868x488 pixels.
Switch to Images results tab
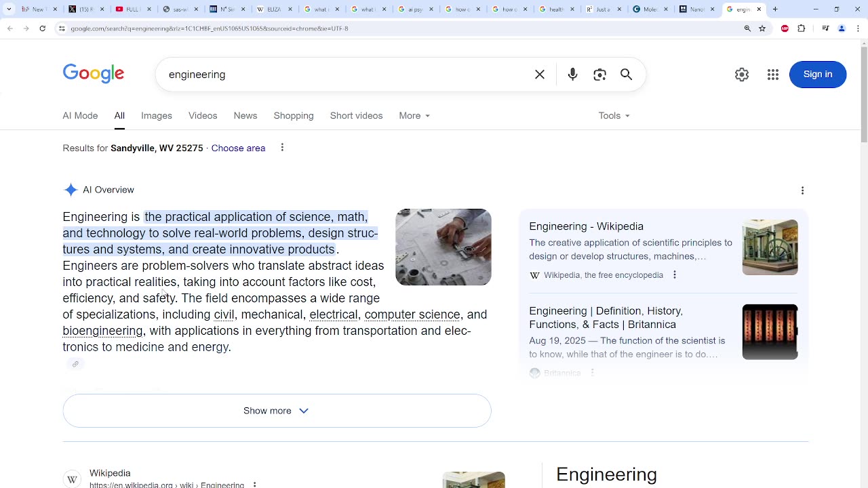click(x=157, y=116)
